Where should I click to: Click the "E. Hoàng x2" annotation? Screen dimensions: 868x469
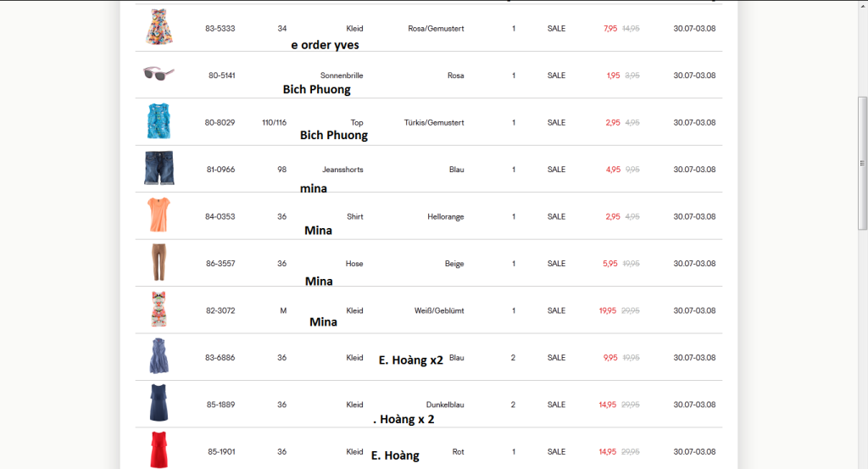point(410,360)
